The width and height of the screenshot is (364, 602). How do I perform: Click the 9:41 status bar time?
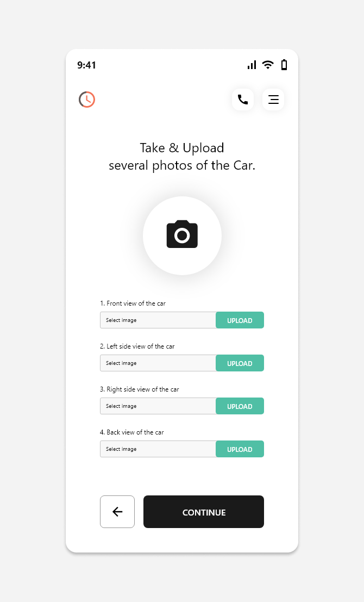(x=87, y=65)
